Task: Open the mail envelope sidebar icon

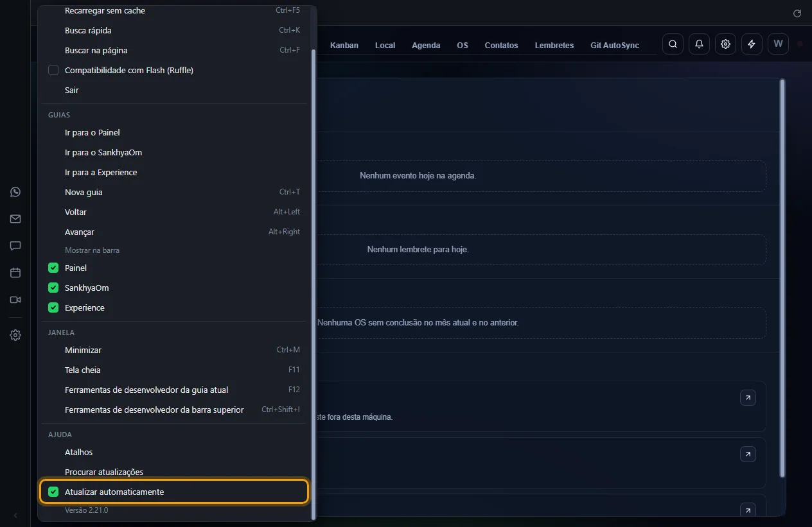Action: 15,219
